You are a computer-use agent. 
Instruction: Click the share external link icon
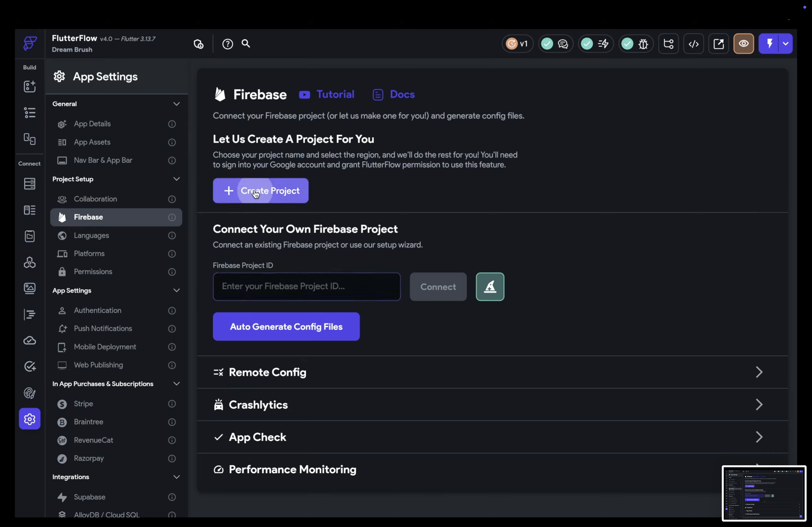719,44
